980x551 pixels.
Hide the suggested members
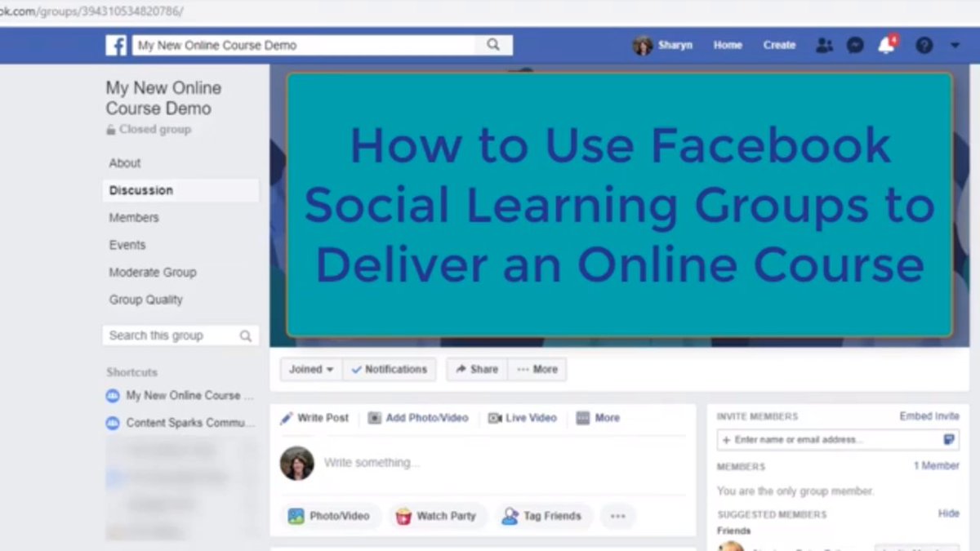949,514
